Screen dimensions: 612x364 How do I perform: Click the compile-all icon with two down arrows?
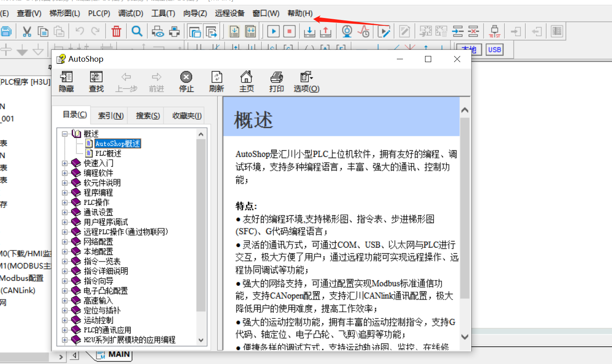pyautogui.click(x=250, y=31)
